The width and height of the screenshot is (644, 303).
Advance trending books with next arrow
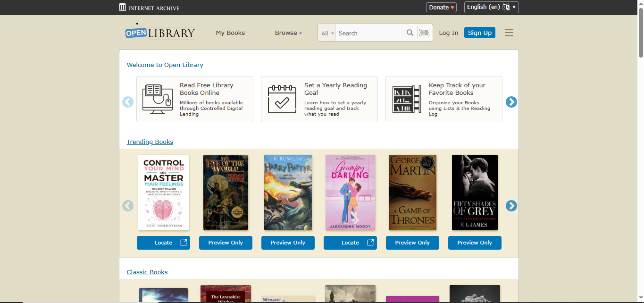511,206
